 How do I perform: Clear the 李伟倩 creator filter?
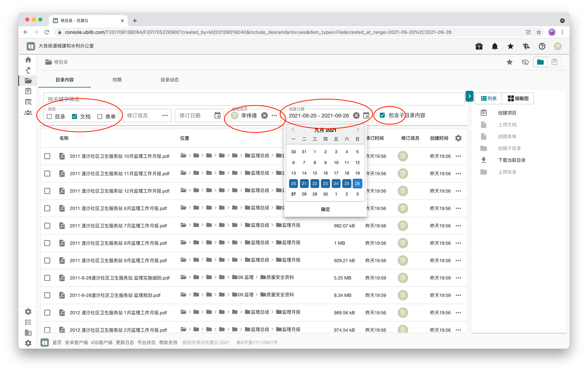[x=265, y=116]
